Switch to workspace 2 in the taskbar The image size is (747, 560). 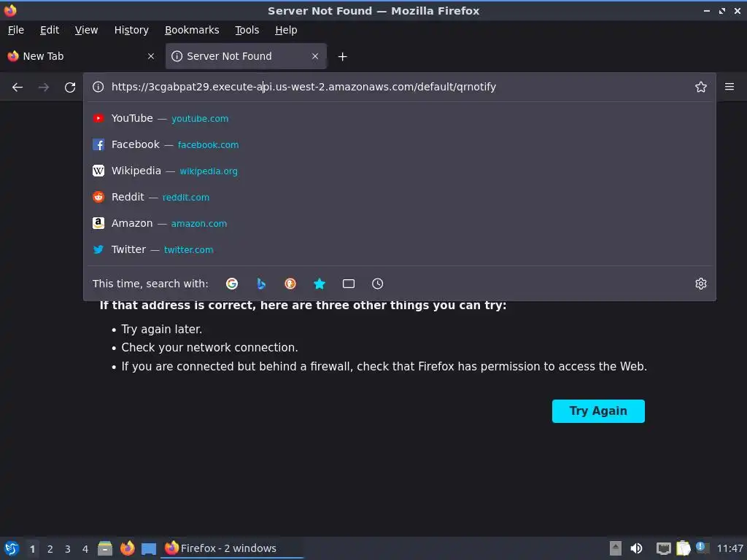click(50, 549)
